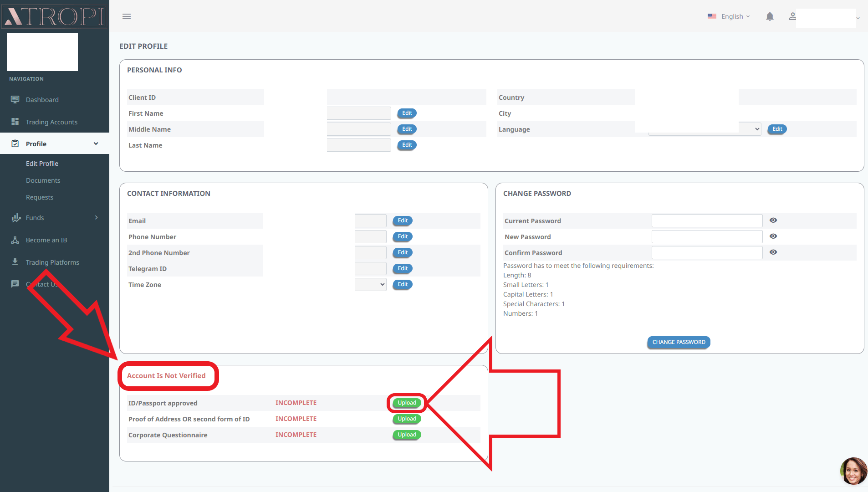This screenshot has width=868, height=492.
Task: Focus the 2nd Phone Number input box
Action: [371, 252]
